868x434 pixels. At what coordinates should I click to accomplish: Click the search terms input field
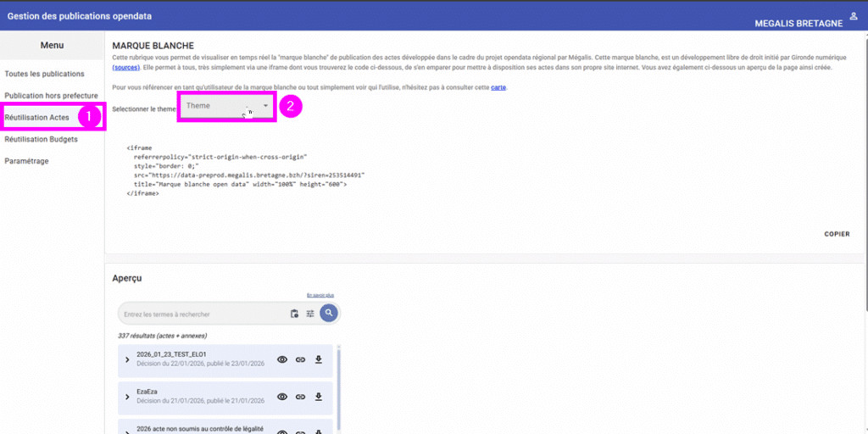[203, 314]
